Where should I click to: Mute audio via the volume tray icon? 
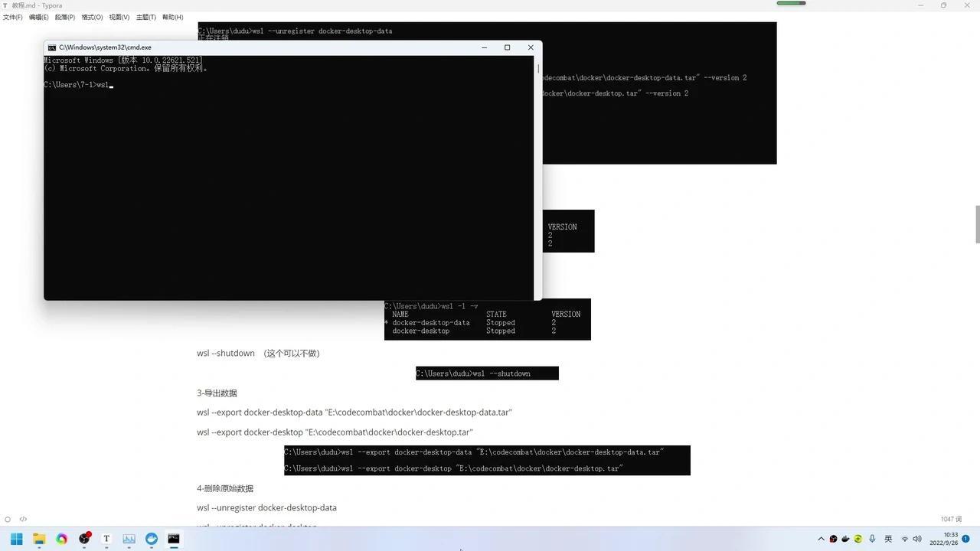point(917,539)
